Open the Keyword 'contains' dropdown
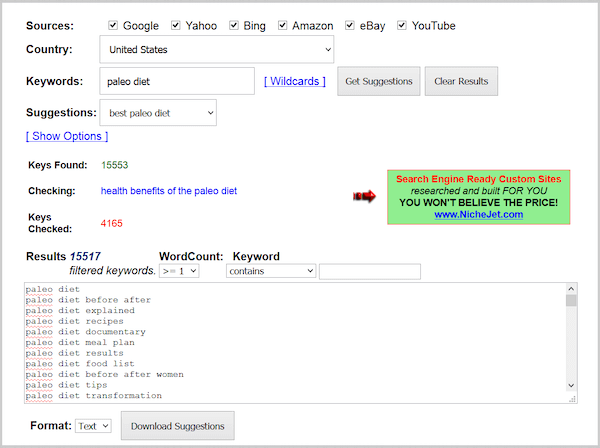The width and height of the screenshot is (600, 448). (270, 271)
